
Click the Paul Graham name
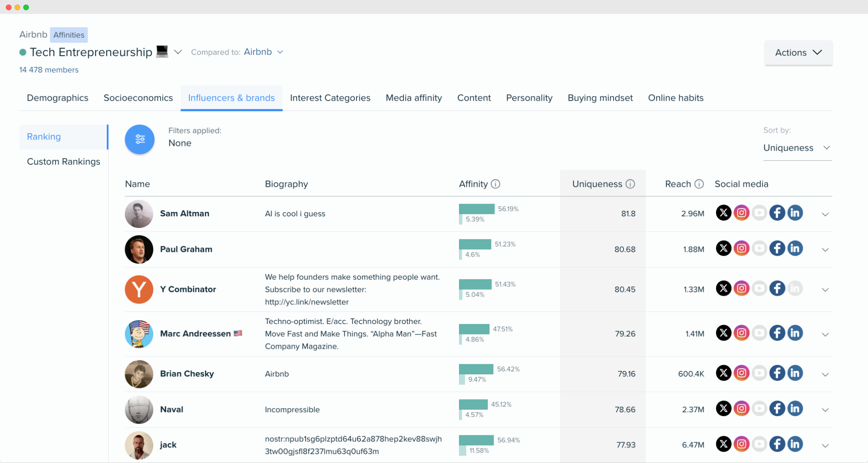pos(186,249)
